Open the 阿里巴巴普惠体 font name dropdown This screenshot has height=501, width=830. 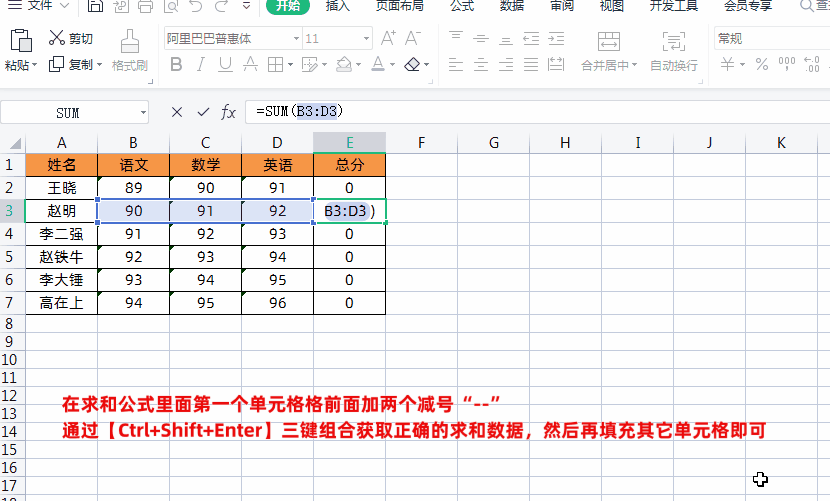[x=296, y=39]
